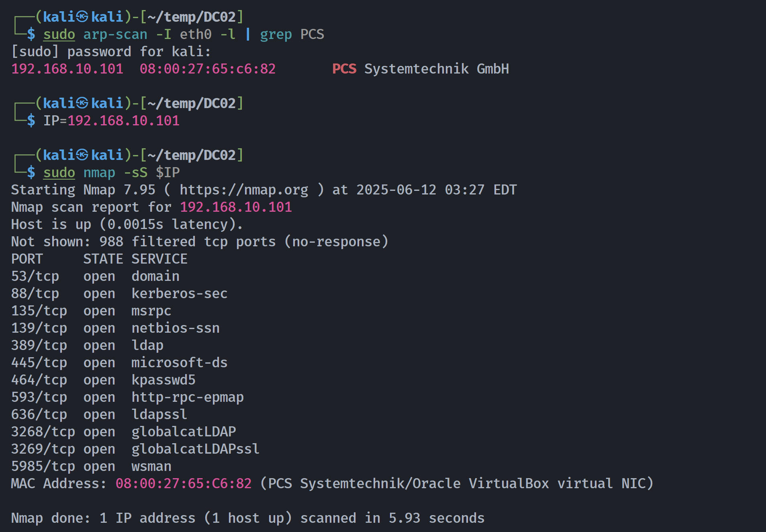Click the Kali skull icon in first prompt
This screenshot has height=532, width=766.
coord(82,16)
